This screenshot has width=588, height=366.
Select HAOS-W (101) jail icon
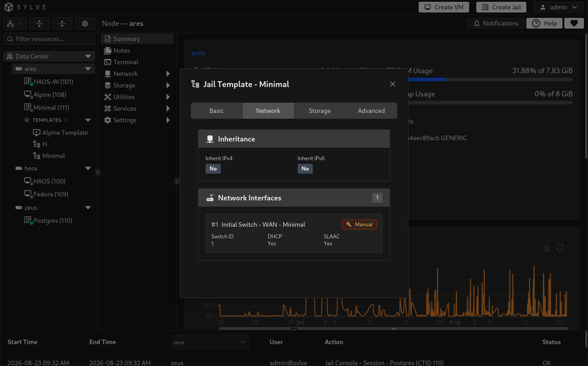(x=28, y=82)
